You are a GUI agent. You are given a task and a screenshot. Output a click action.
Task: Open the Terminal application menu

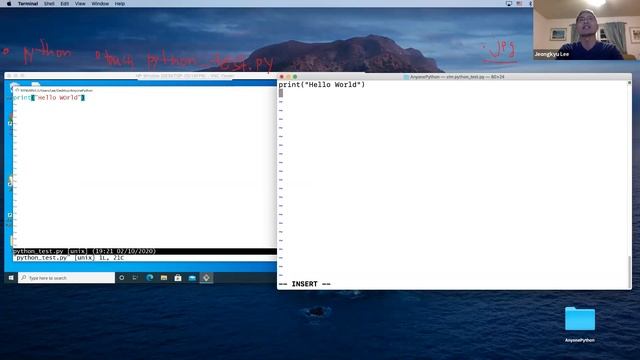(28, 3)
